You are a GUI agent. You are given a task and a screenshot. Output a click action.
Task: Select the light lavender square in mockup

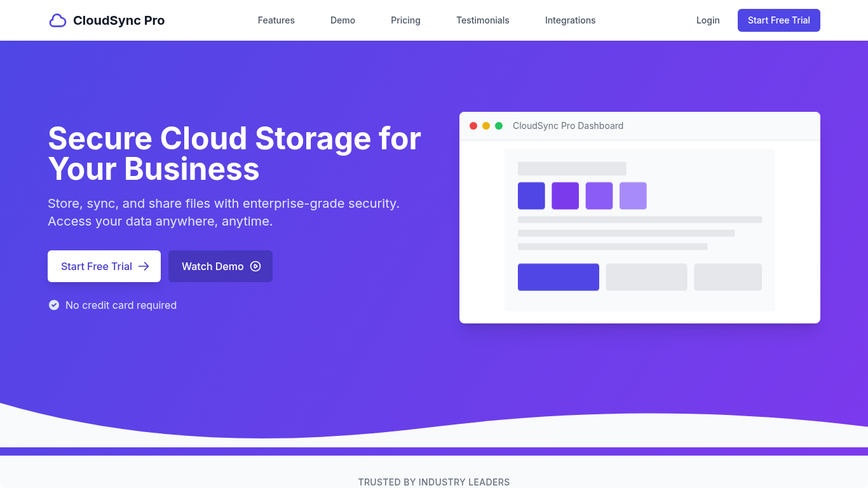(633, 196)
